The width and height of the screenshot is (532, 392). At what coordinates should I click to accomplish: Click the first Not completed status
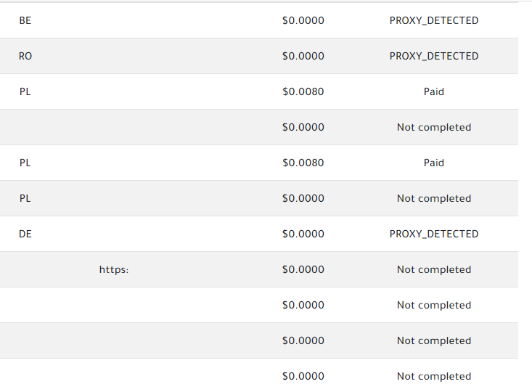click(434, 127)
